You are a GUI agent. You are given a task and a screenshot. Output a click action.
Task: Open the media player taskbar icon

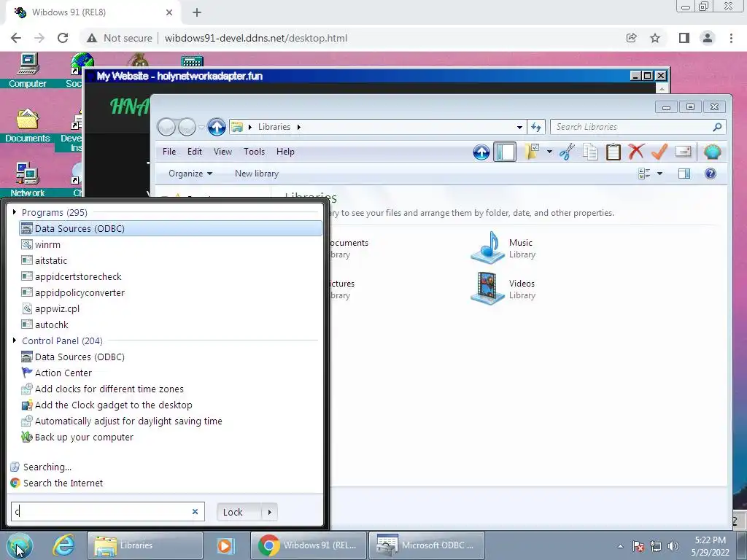point(225,545)
